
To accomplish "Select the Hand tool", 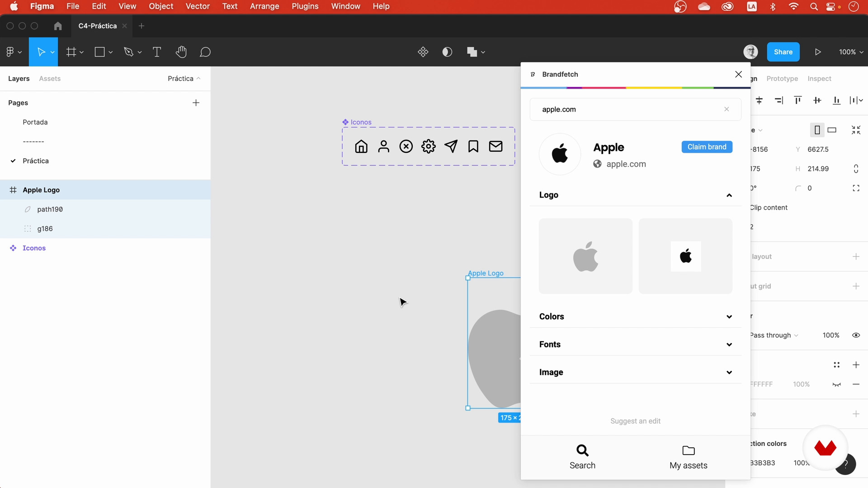I will tap(181, 52).
